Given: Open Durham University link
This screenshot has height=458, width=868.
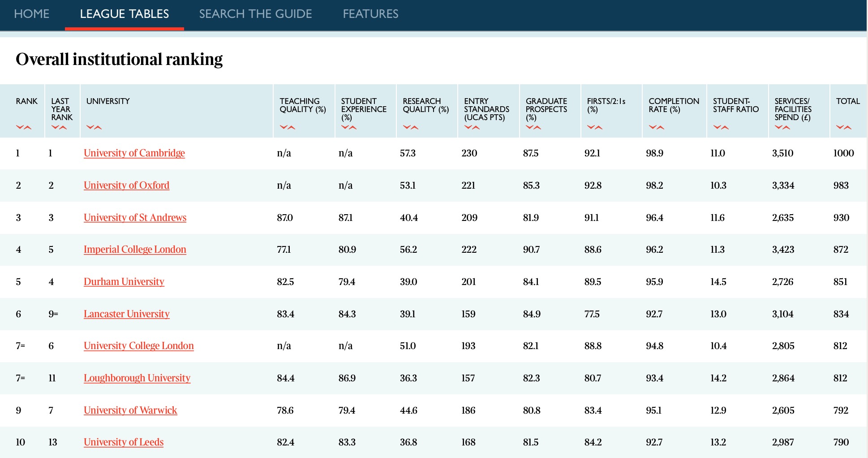Looking at the screenshot, I should 124,282.
